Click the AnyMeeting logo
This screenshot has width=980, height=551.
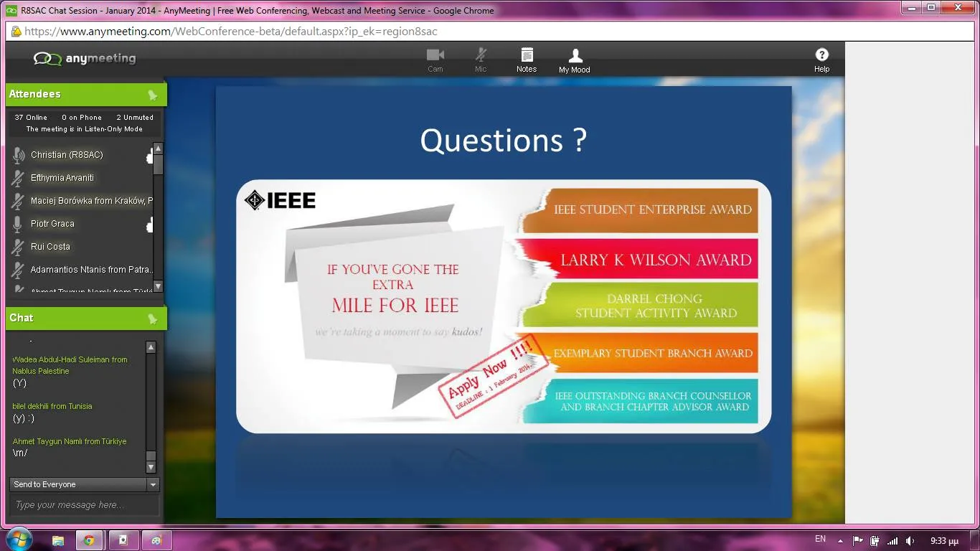click(85, 59)
